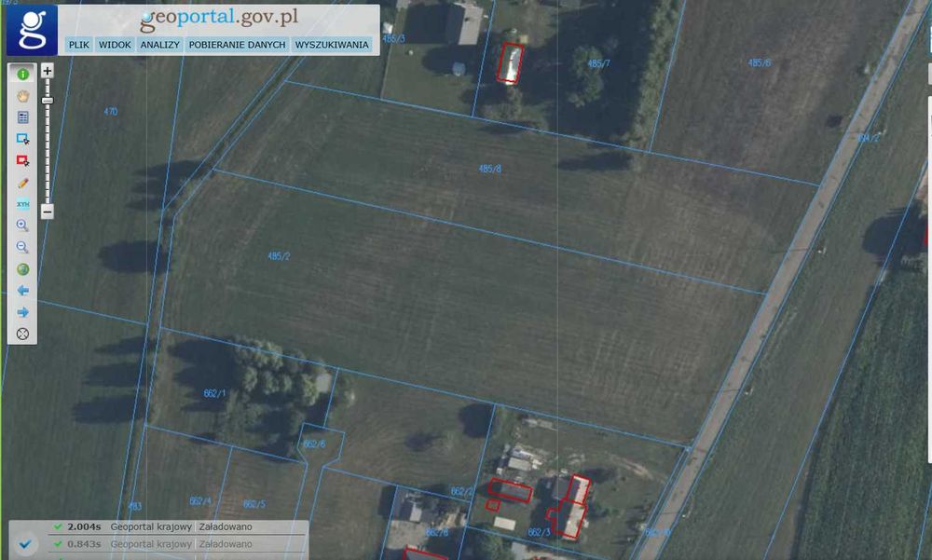Screen dimensions: 932x560
Task: Click parcel label 662/4
Action: [200, 501]
